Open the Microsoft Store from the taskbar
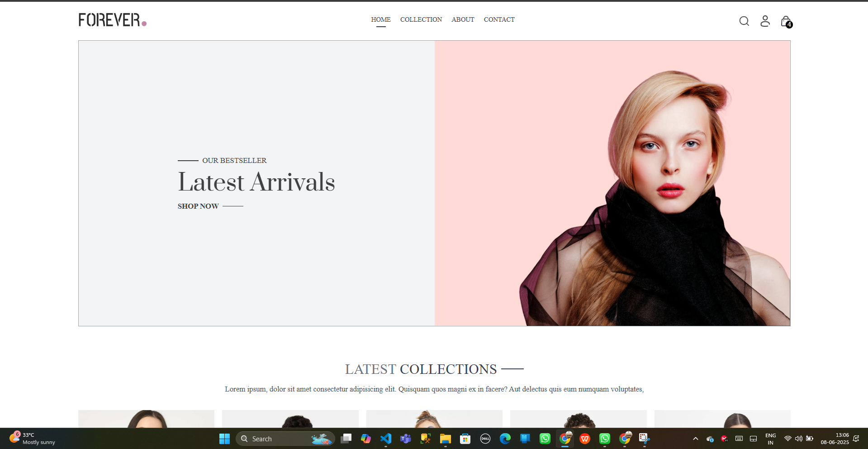 (465, 439)
